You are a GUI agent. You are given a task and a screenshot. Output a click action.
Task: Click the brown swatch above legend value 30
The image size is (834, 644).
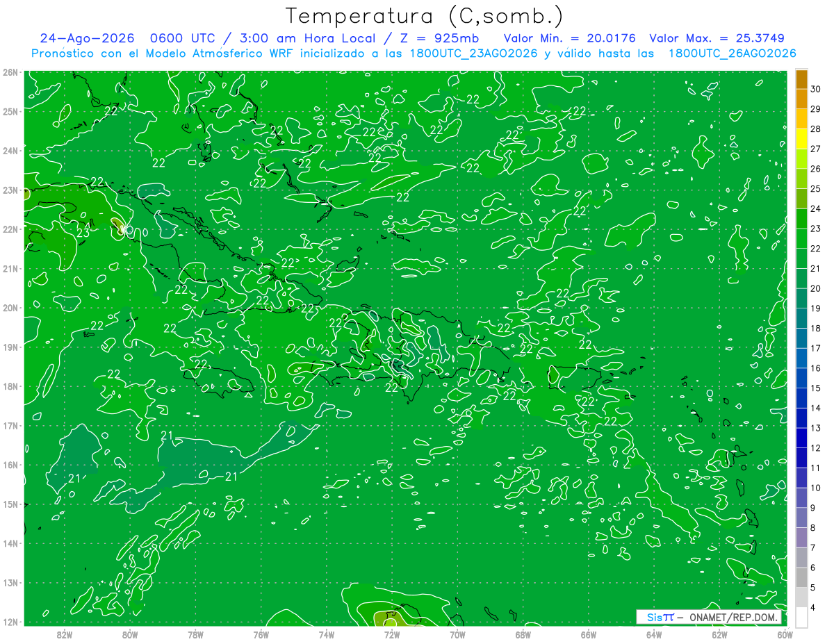pos(801,79)
